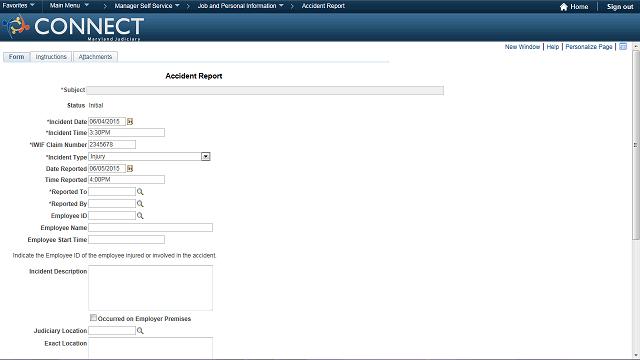Click the Home house icon
Image resolution: width=640 pixels, height=360 pixels.
point(564,7)
